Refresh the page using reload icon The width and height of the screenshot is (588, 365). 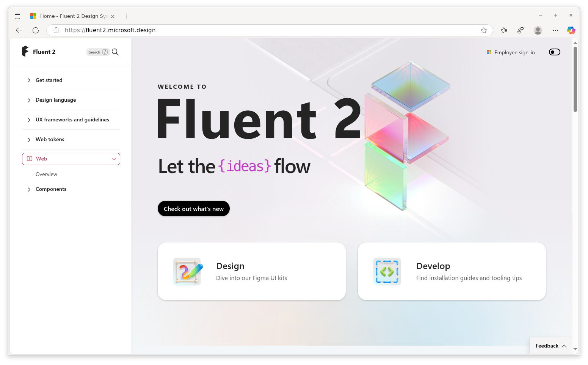pos(36,30)
